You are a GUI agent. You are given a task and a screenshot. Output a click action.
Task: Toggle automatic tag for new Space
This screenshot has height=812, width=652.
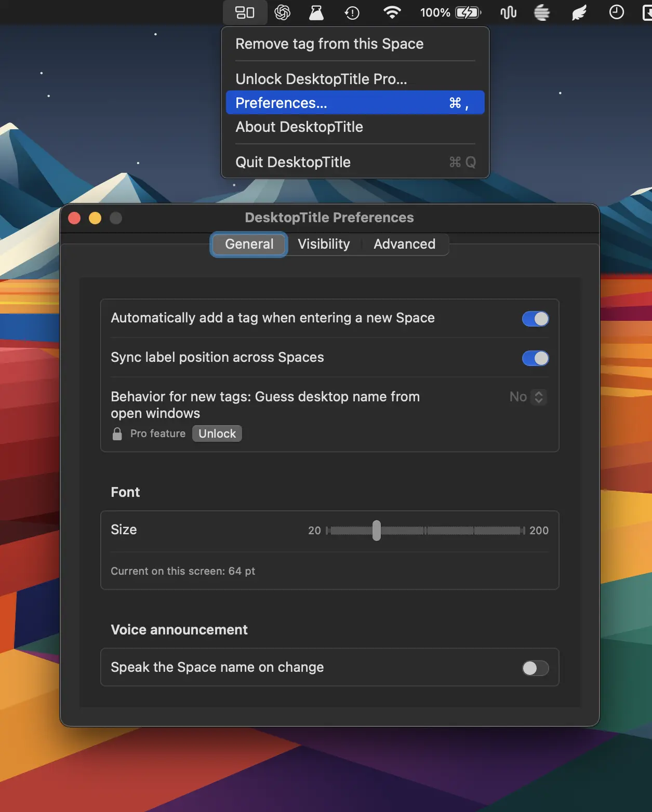(535, 319)
